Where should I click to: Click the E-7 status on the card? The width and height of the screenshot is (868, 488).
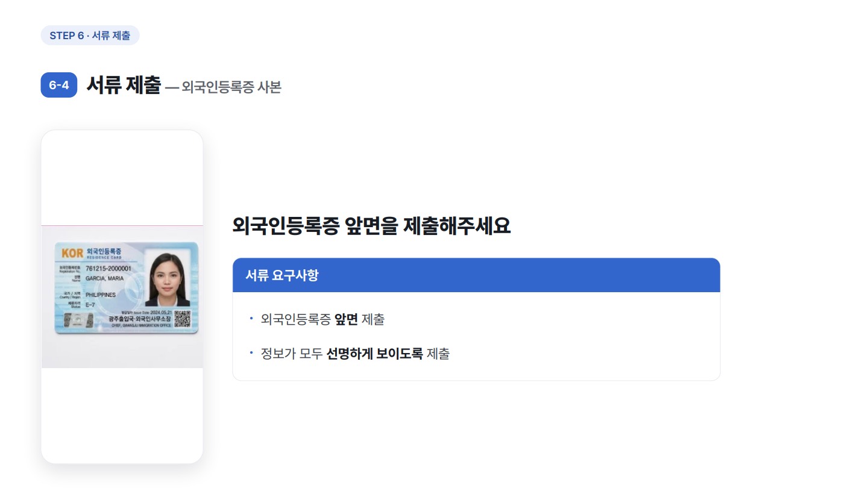[x=90, y=305]
